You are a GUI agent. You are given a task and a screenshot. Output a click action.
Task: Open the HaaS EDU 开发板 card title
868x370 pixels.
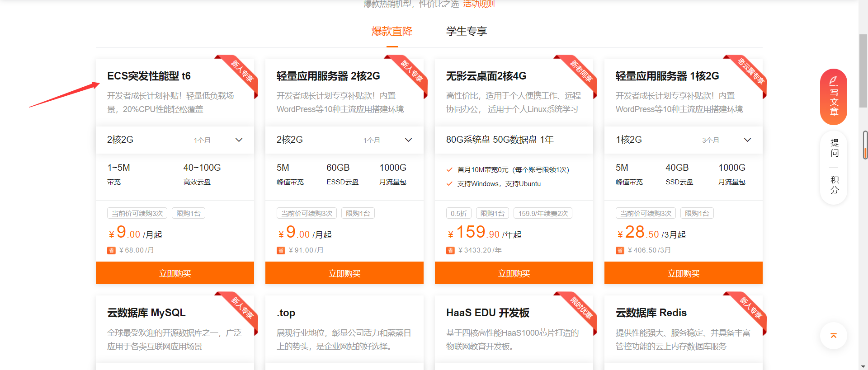click(488, 313)
